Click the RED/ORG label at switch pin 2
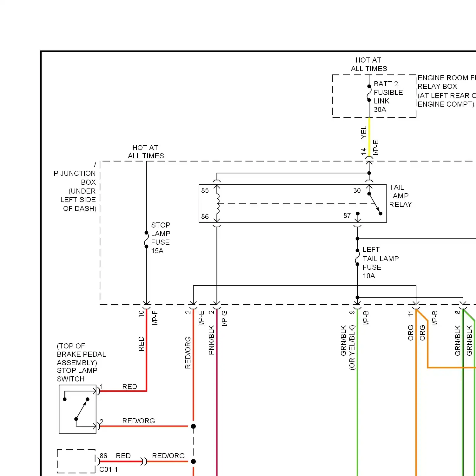The image size is (476, 476). point(139,421)
